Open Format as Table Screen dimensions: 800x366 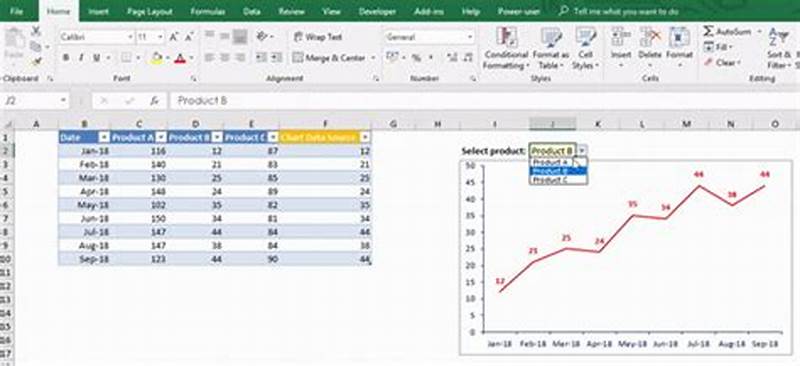click(551, 48)
